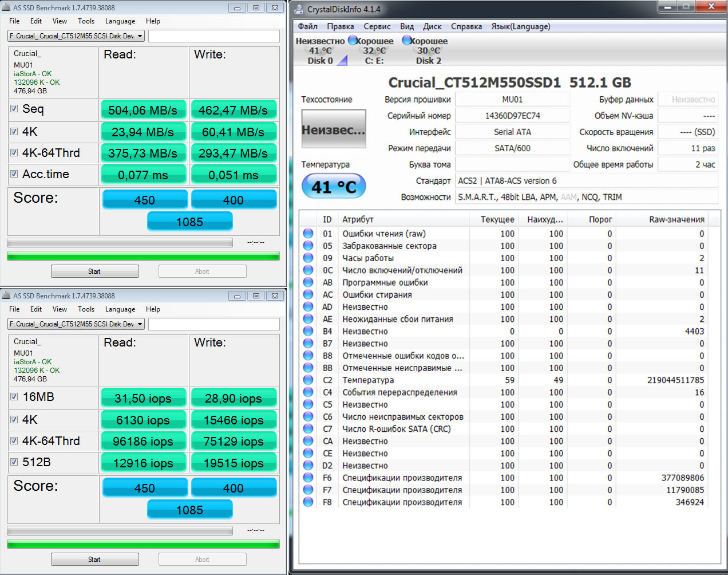The height and width of the screenshot is (575, 728).
Task: Open Справка menu in CrystalDiskInfo
Action: (466, 26)
